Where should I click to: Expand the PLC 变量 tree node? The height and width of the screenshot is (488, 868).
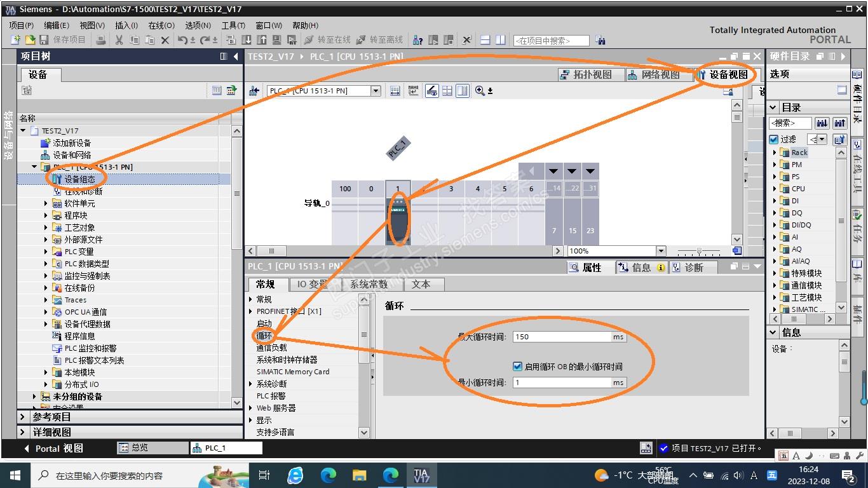tap(46, 252)
